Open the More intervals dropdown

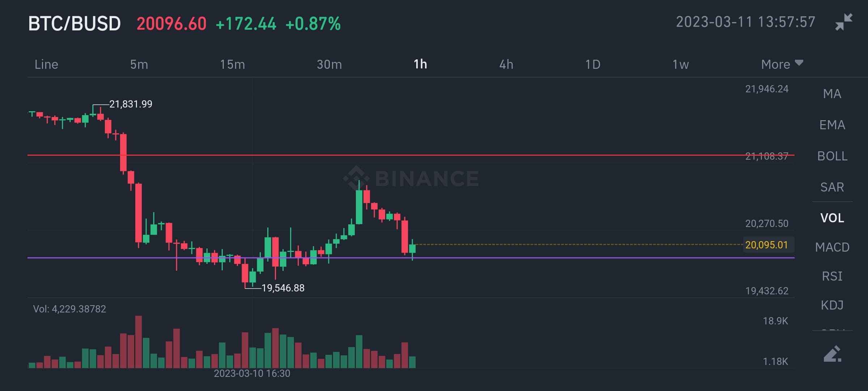click(775, 64)
